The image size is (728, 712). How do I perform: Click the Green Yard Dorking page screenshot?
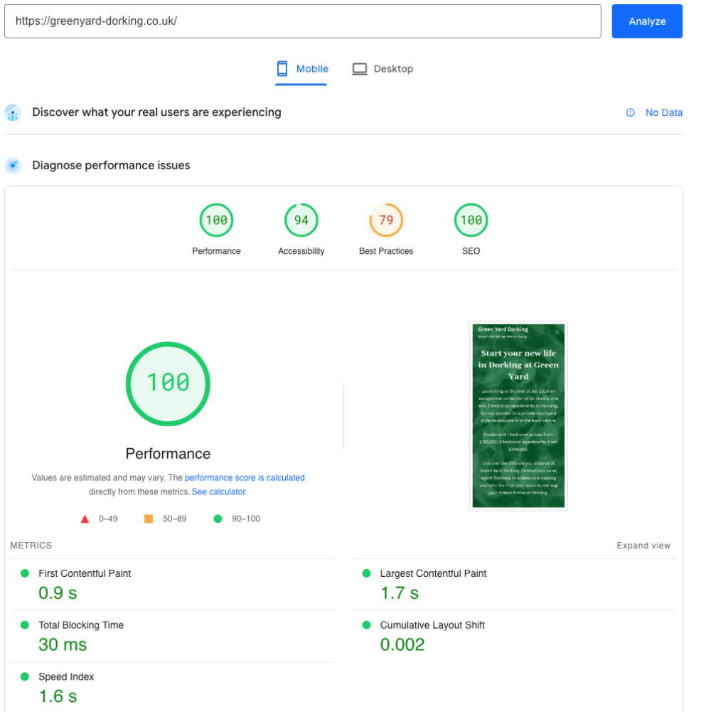[518, 415]
